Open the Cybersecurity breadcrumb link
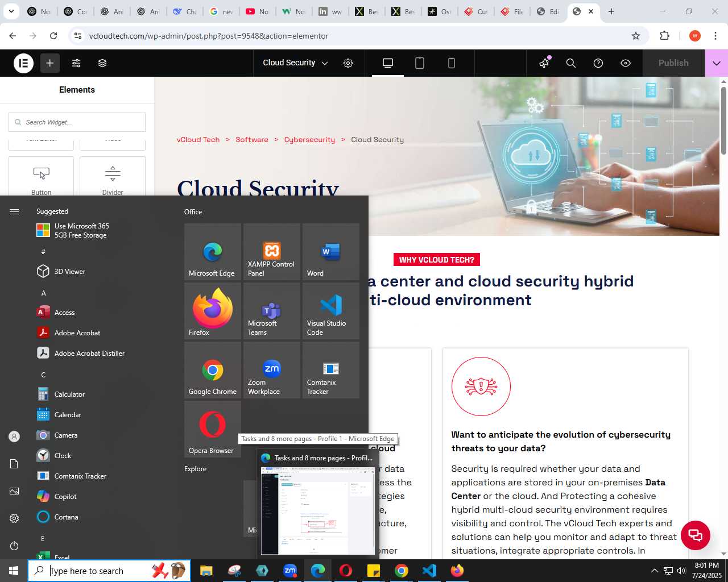This screenshot has width=728, height=582. (x=309, y=140)
